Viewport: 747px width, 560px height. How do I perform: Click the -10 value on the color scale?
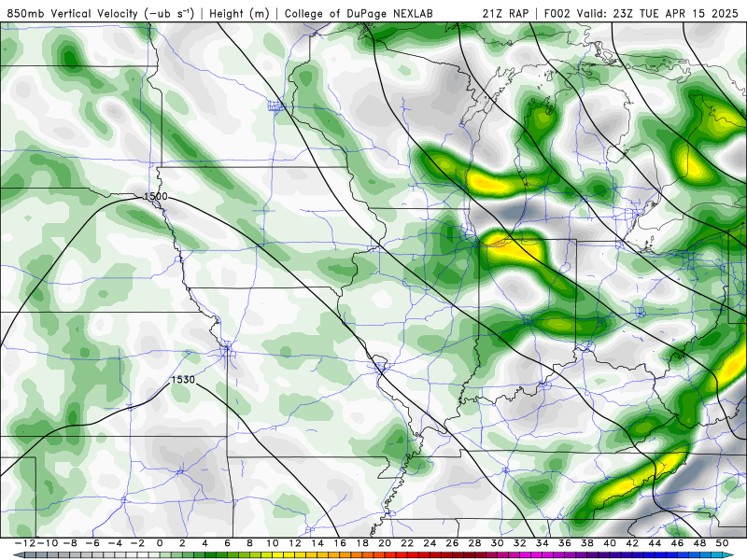pyautogui.click(x=48, y=543)
